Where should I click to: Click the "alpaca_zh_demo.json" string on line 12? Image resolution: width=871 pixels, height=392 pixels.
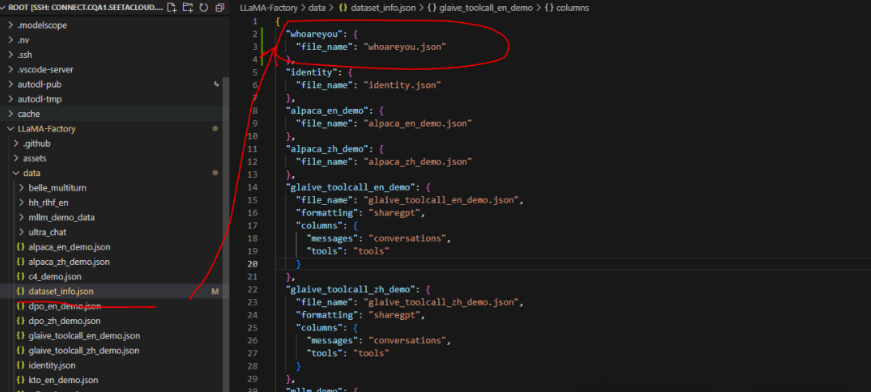coord(418,162)
